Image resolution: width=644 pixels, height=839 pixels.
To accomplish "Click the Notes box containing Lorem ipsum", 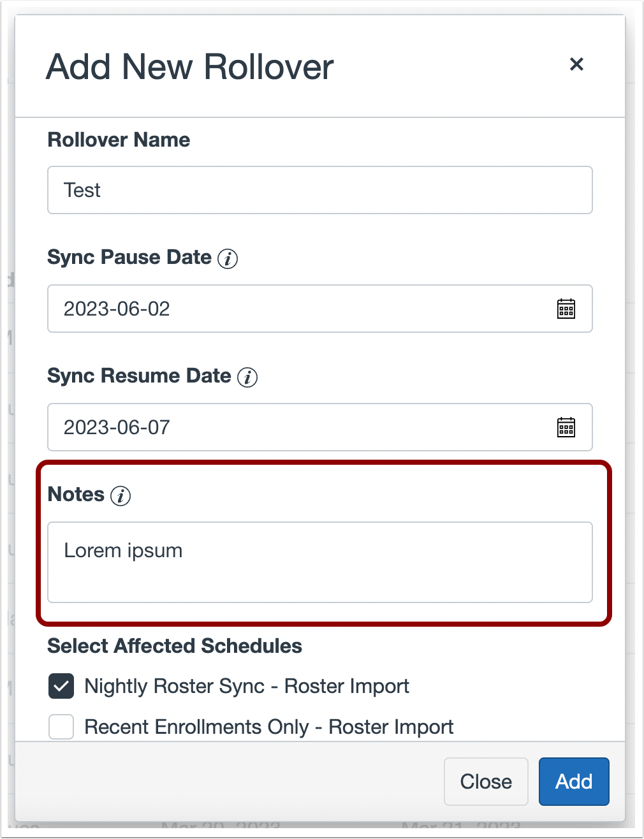I will (x=320, y=562).
